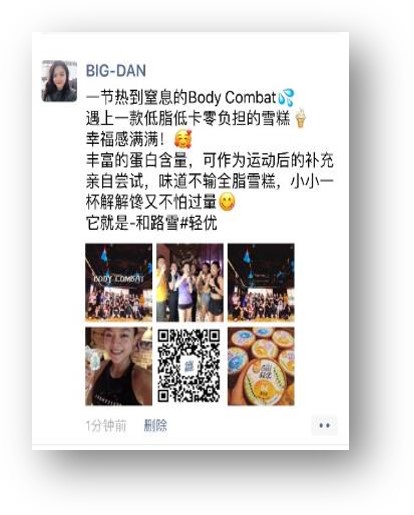Click the Body Combat text in the post

pyautogui.click(x=232, y=98)
